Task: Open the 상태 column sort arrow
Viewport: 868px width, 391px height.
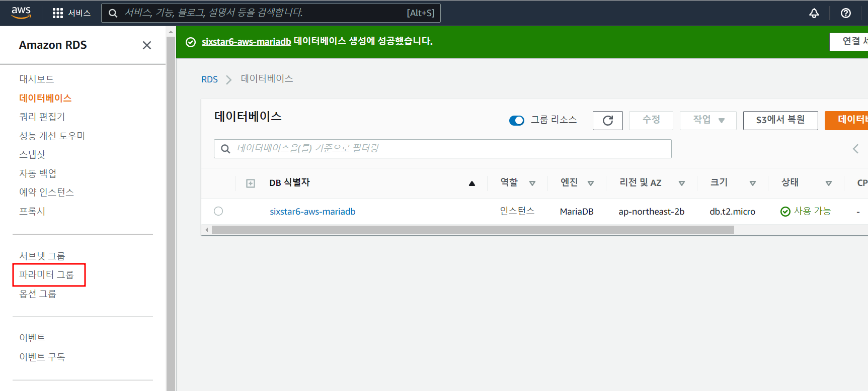Action: click(x=828, y=183)
